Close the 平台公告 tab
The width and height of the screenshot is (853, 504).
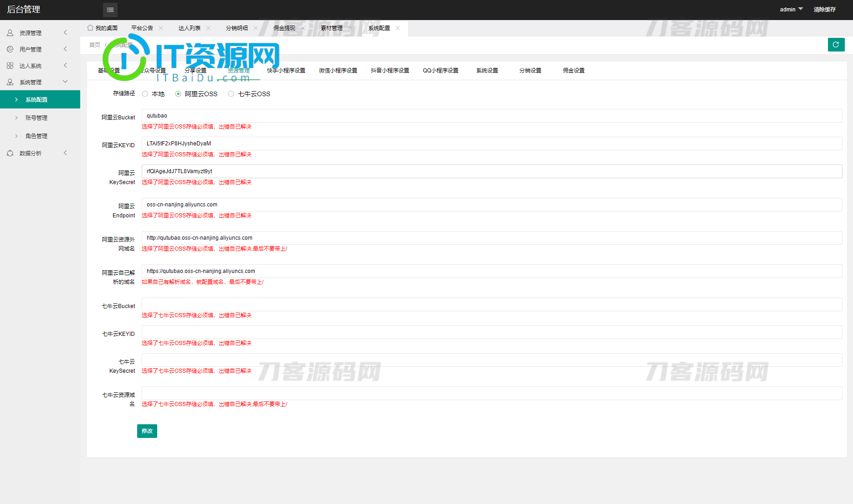[161, 28]
